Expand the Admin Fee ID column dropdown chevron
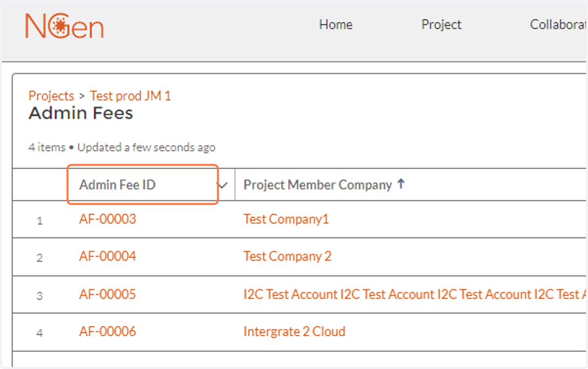This screenshot has height=369, width=588. [x=223, y=185]
